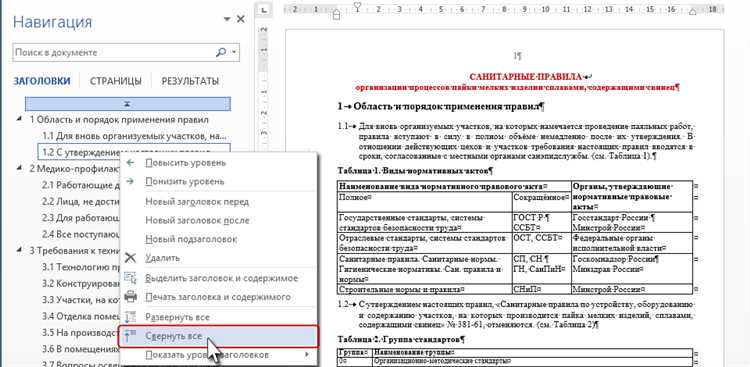Select heading '3.2 Конструирование'
Image resolution: width=750 pixels, height=367 pixels.
(80, 283)
